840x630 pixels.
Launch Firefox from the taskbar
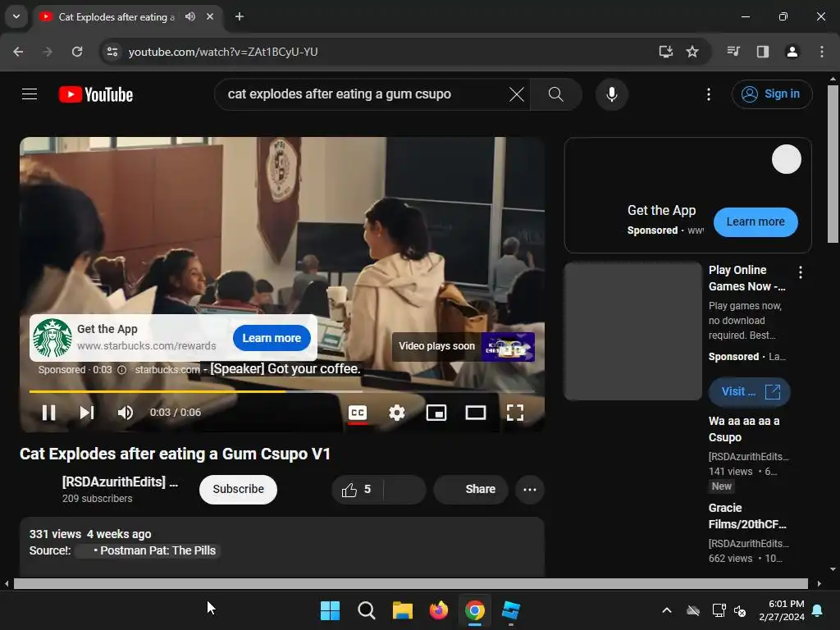(439, 610)
